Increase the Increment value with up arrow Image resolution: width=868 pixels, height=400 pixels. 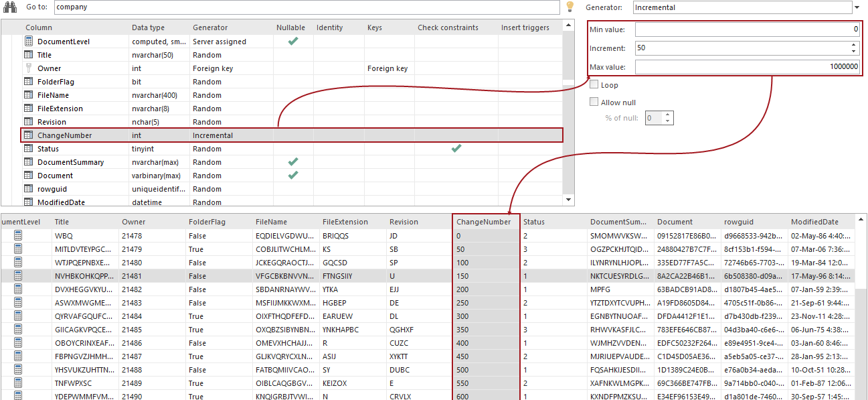coord(853,45)
